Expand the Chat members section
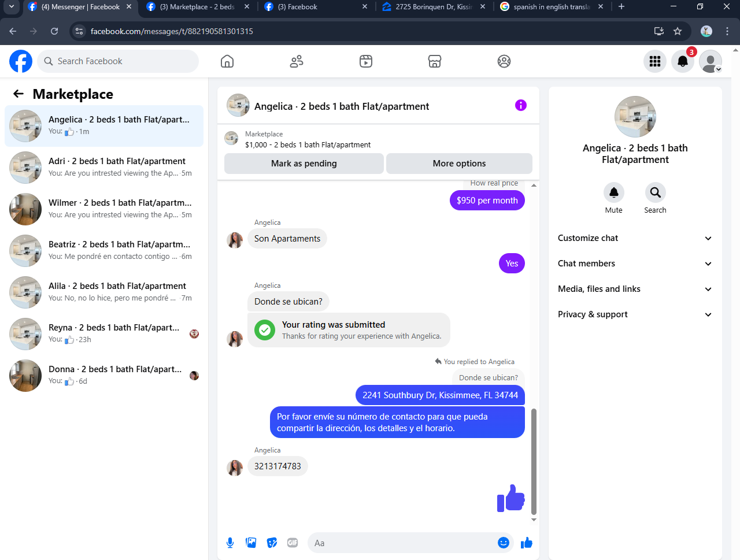 point(635,264)
